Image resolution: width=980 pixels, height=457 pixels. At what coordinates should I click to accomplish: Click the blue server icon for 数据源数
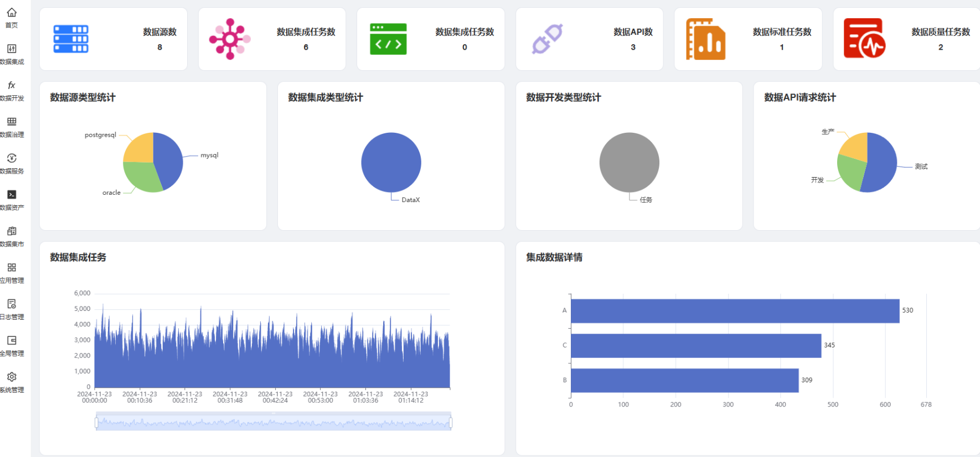71,39
